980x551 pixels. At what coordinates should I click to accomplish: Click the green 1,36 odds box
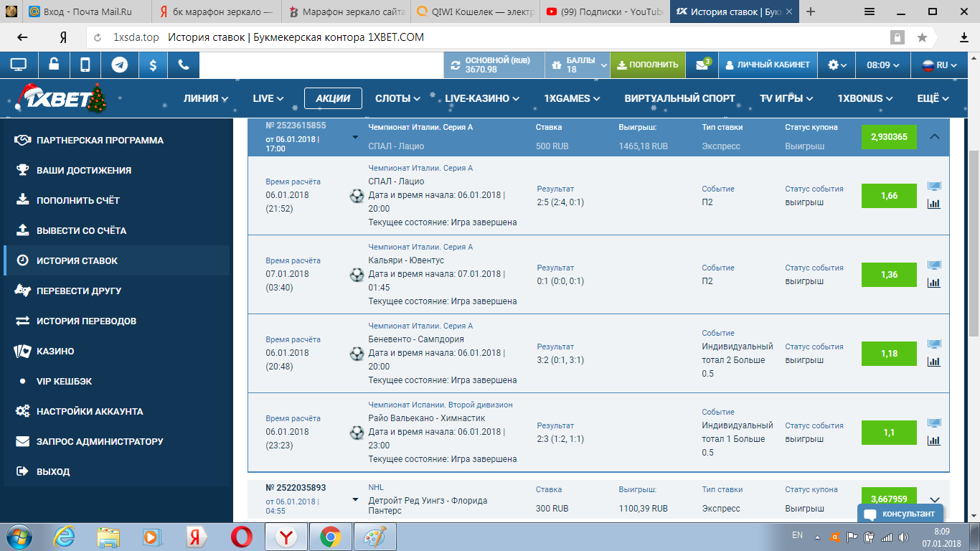[x=889, y=275]
